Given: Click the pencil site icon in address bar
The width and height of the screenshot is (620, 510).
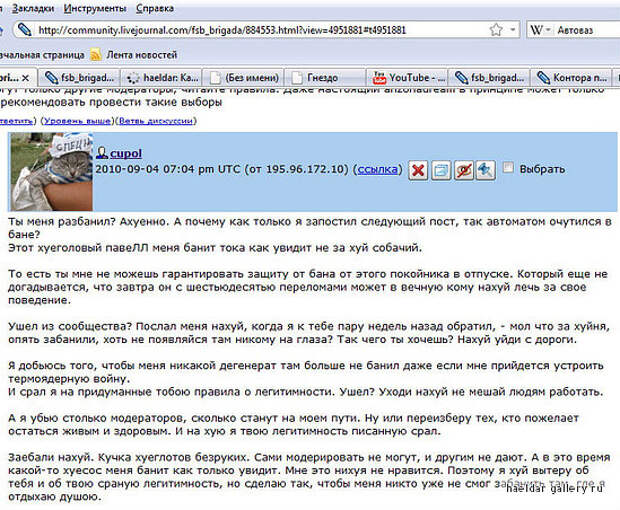Looking at the screenshot, I should pyautogui.click(x=25, y=30).
